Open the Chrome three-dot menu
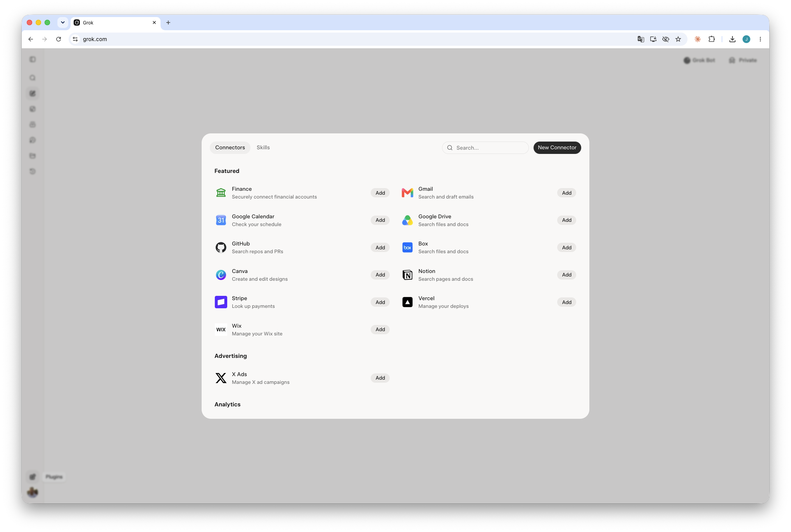The height and width of the screenshot is (532, 791). pos(760,39)
